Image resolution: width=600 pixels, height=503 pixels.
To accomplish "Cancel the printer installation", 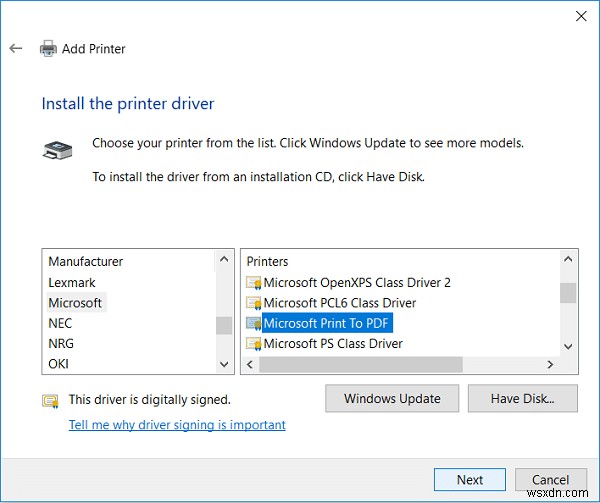I will pos(551,480).
